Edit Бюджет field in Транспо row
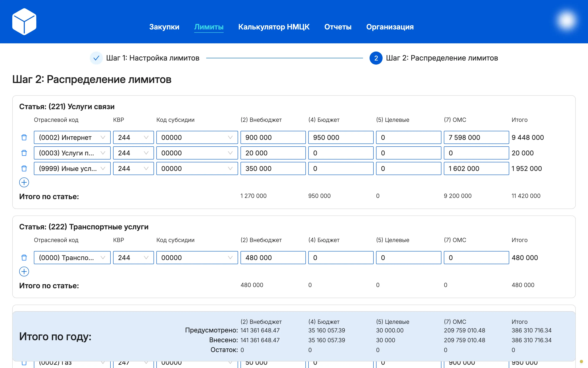 (x=341, y=258)
